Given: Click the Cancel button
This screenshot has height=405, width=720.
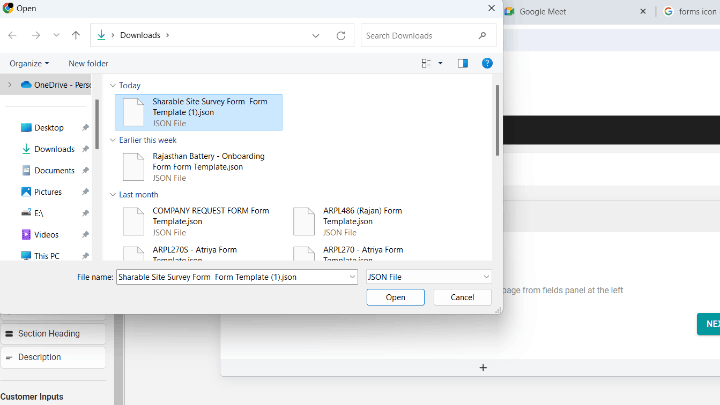Looking at the screenshot, I should (462, 297).
